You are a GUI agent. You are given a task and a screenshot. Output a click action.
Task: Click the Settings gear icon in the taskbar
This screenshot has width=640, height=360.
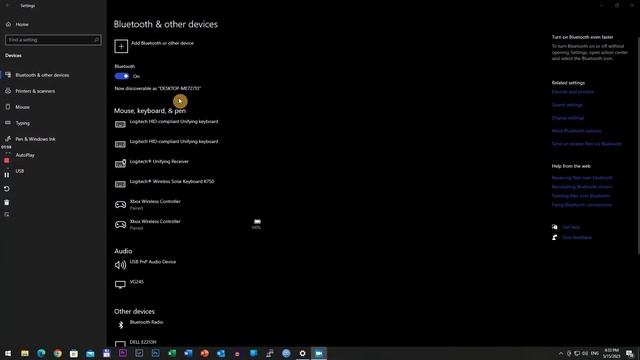click(302, 353)
